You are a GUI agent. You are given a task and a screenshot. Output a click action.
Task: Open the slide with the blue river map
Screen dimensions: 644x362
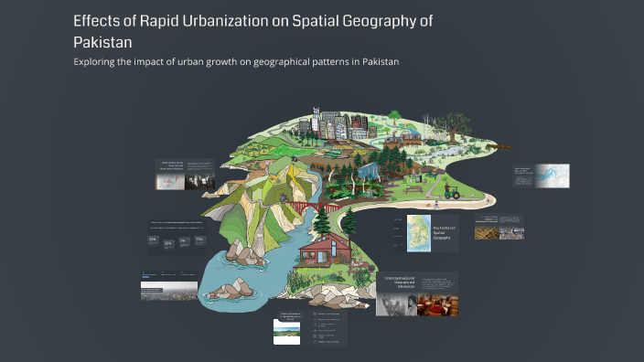541,176
